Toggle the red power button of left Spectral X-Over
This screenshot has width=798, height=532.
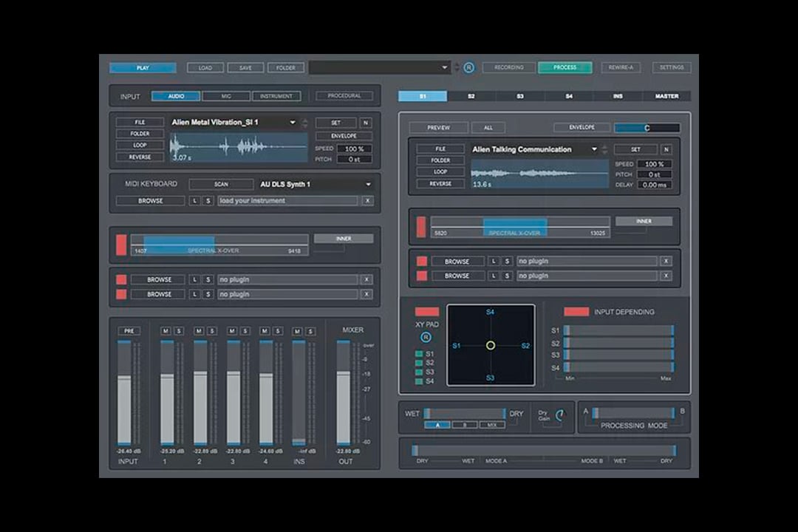tap(121, 245)
